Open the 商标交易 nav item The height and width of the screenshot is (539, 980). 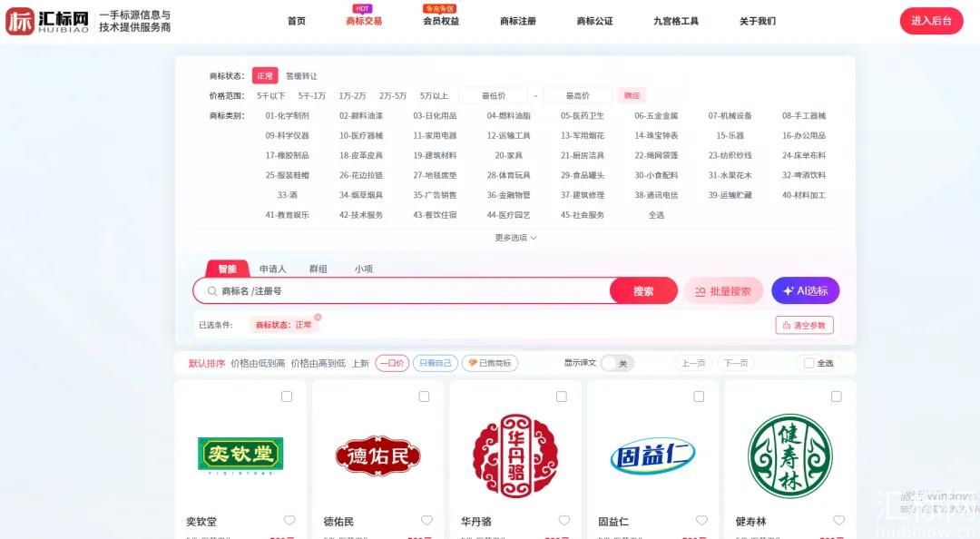click(x=364, y=21)
